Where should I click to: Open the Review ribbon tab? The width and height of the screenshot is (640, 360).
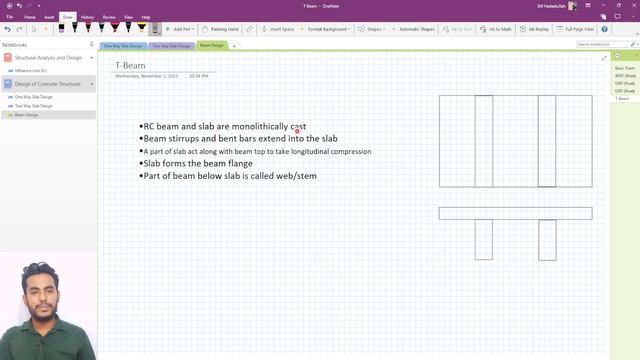[109, 17]
